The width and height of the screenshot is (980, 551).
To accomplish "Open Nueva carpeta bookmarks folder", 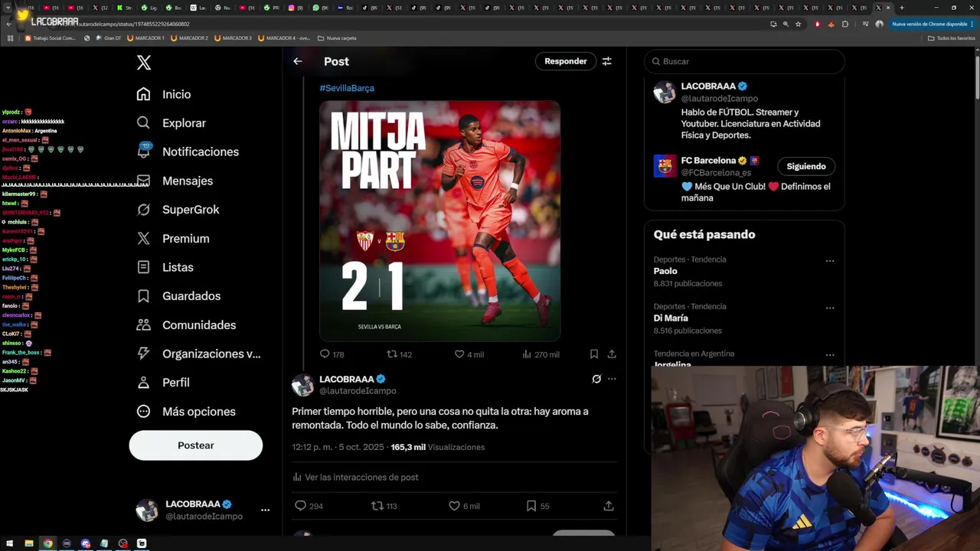I will (x=338, y=38).
